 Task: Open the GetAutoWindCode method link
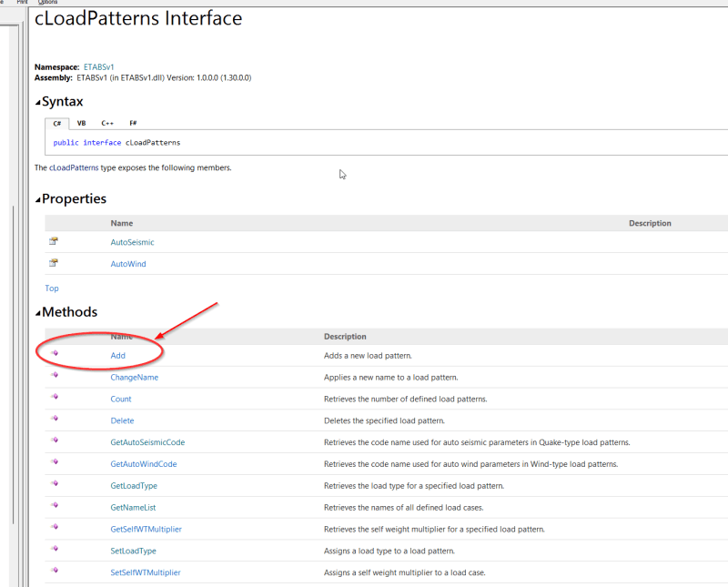coord(144,464)
